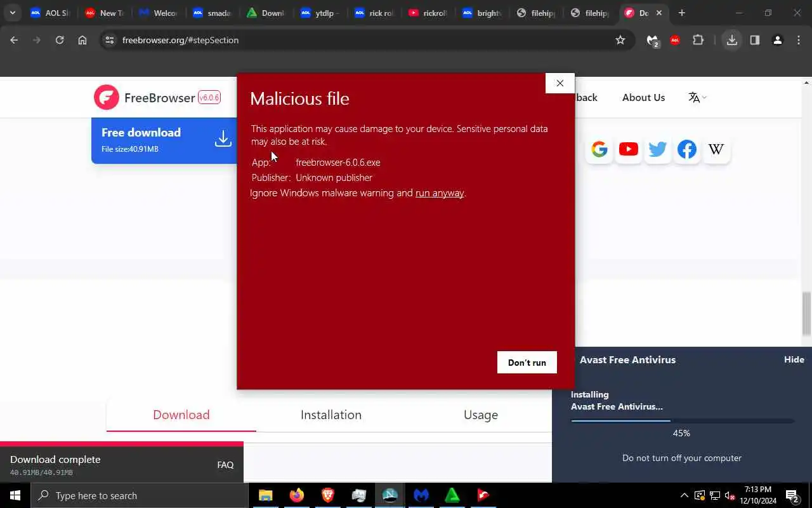The width and height of the screenshot is (812, 508).
Task: Open the Wikipedia shortcut icon
Action: pyautogui.click(x=716, y=149)
